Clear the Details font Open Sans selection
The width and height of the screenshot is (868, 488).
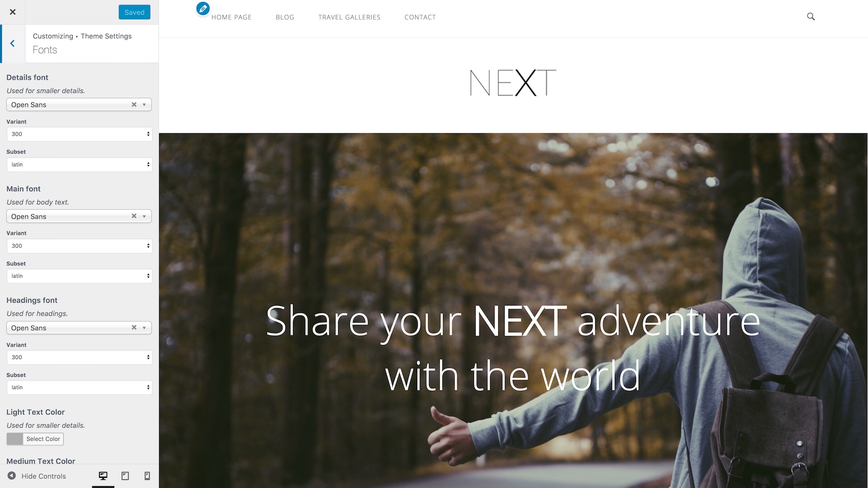click(x=133, y=104)
